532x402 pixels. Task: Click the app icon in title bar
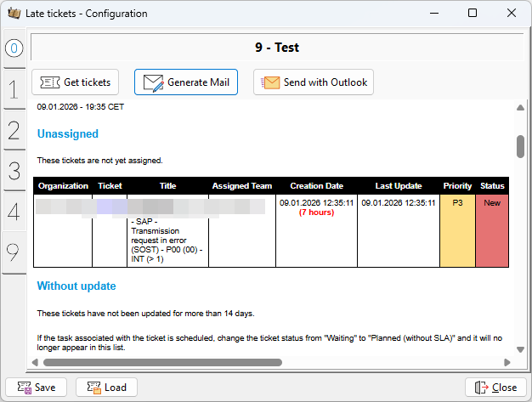[14, 14]
